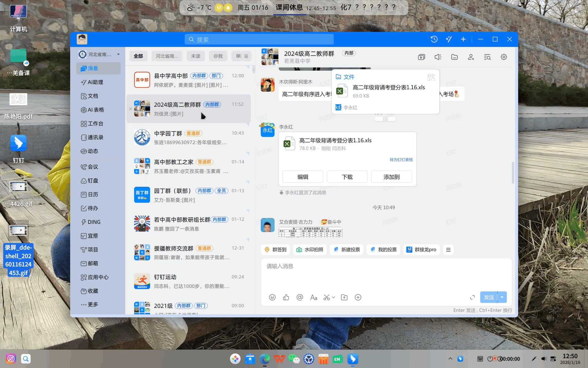Switch to the 未读 filter tab
588x368 pixels.
point(195,56)
